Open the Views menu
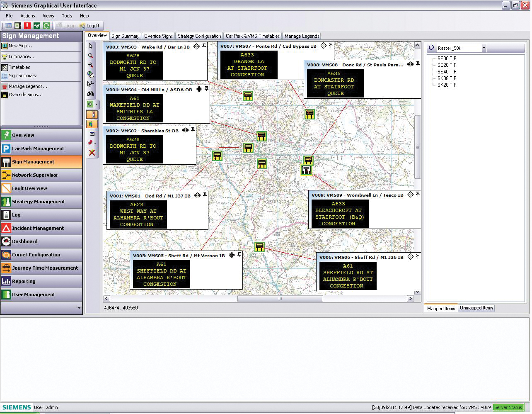This screenshot has width=532, height=414. 48,16
